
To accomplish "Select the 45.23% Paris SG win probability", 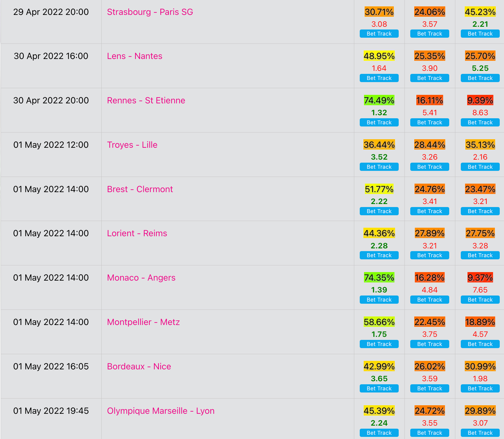I will tap(480, 12).
